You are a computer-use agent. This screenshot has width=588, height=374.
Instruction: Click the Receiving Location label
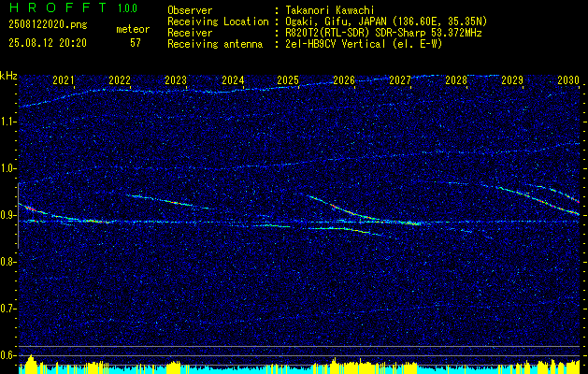click(218, 22)
